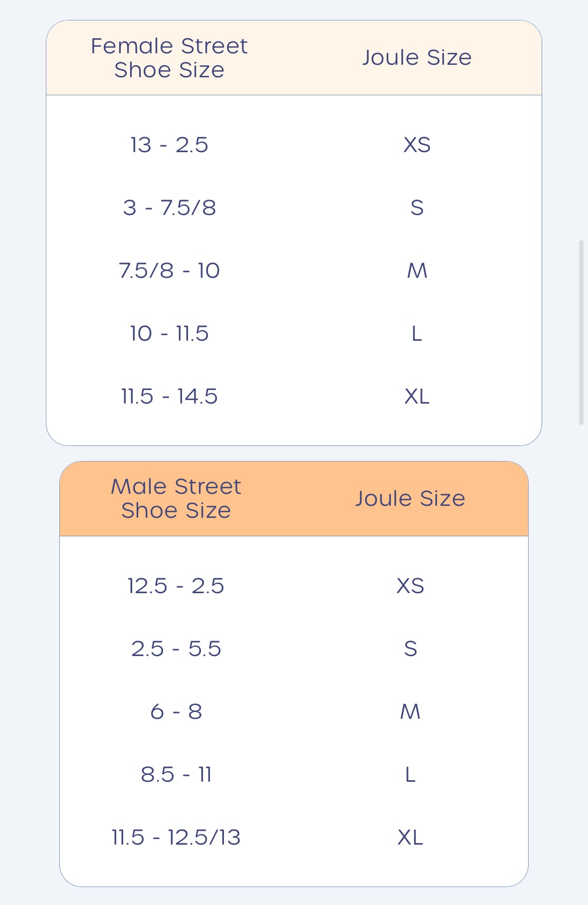The height and width of the screenshot is (905, 588).
Task: Select the 7.5/8 - 10 size range
Action: tap(169, 271)
